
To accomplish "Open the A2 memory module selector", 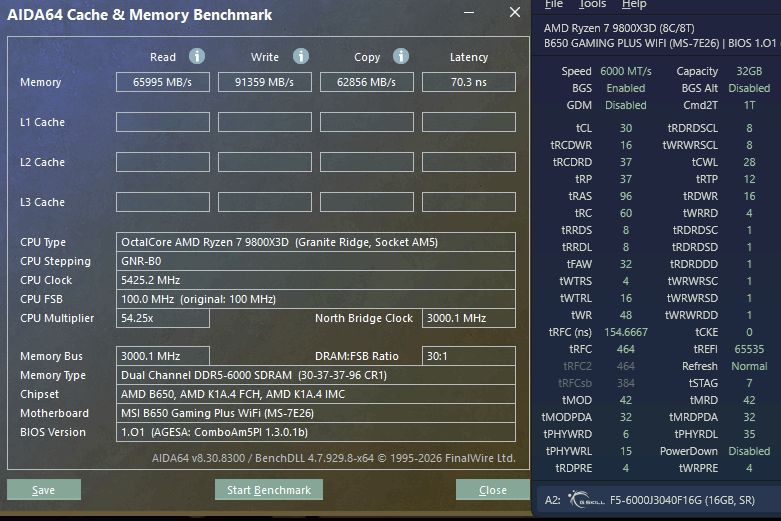I will [x=657, y=500].
